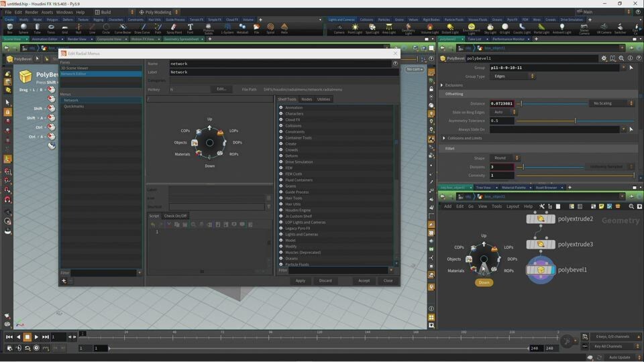This screenshot has width=644, height=362.
Task: Add a Spot Light from shelf
Action: (372, 28)
